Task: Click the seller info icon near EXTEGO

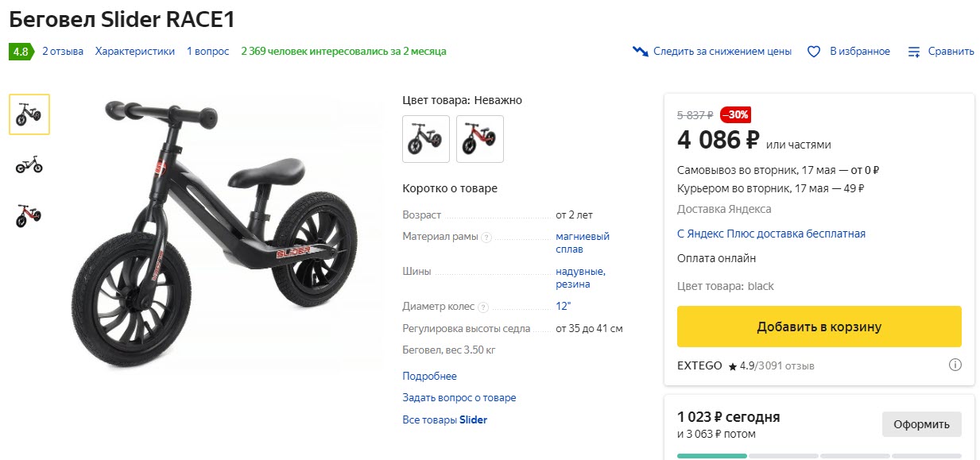Action: click(x=955, y=365)
